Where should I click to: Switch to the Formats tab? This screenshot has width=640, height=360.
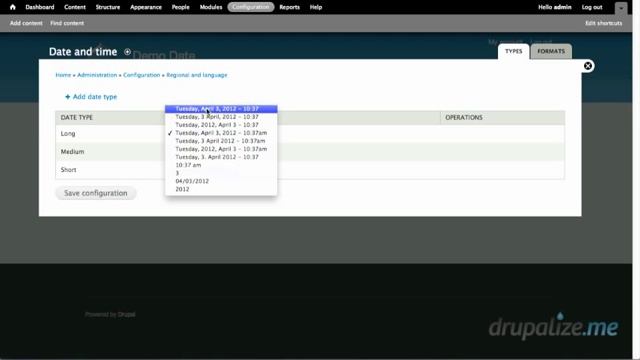click(551, 51)
